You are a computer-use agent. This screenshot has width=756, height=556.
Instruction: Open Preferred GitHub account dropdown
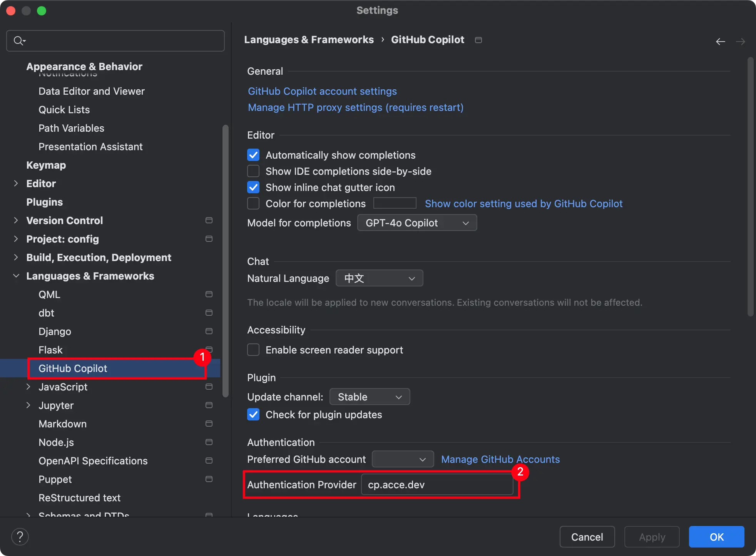click(x=403, y=459)
